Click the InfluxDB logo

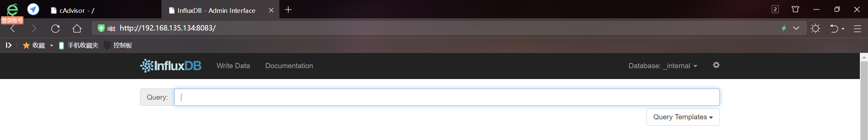(171, 66)
